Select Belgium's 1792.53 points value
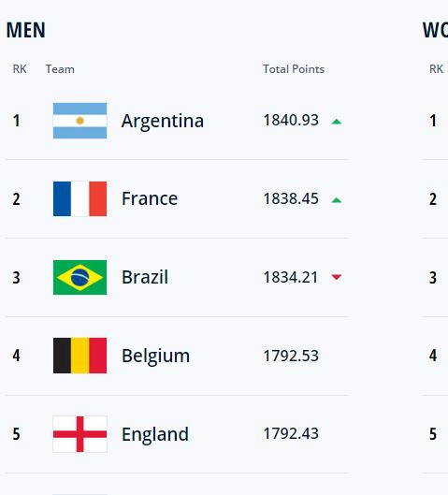Image resolution: width=448 pixels, height=495 pixels. coord(291,356)
